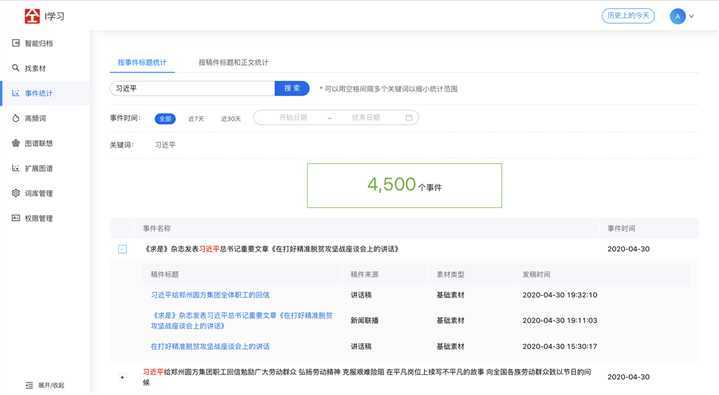Focus the keyword search input containing 习近平

point(192,88)
